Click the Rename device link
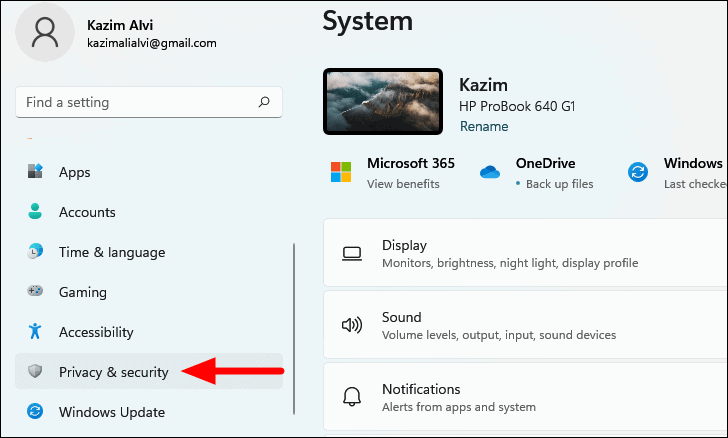The width and height of the screenshot is (728, 438). pos(484,127)
